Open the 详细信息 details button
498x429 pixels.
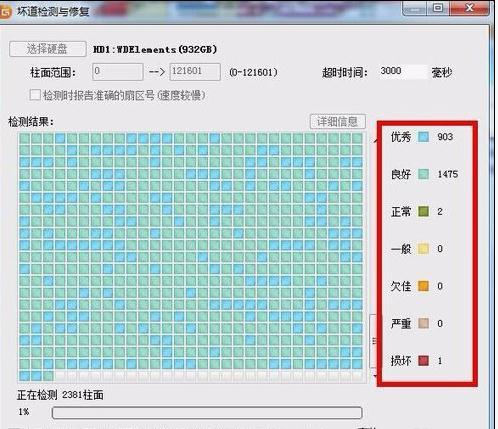[338, 122]
